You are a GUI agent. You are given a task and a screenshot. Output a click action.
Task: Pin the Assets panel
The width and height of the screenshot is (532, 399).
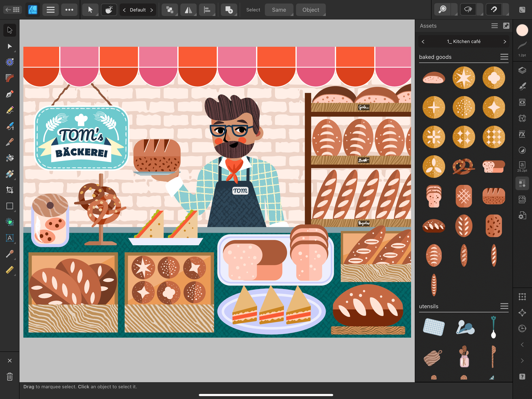tap(506, 26)
